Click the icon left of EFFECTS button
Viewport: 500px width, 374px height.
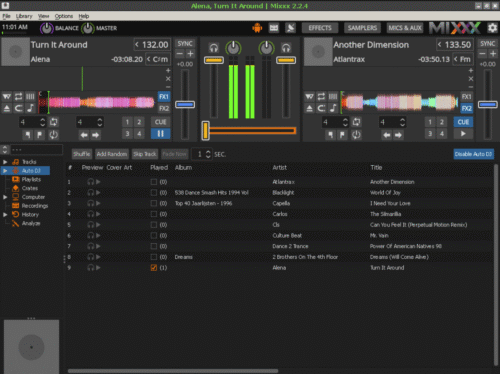click(290, 28)
